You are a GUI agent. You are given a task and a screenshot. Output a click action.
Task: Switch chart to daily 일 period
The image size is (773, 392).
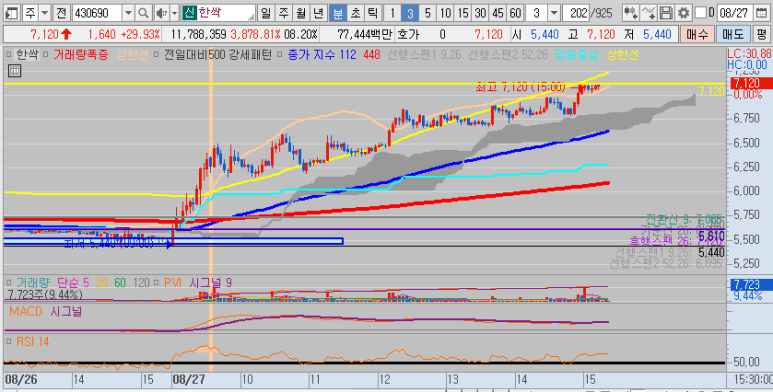click(266, 13)
